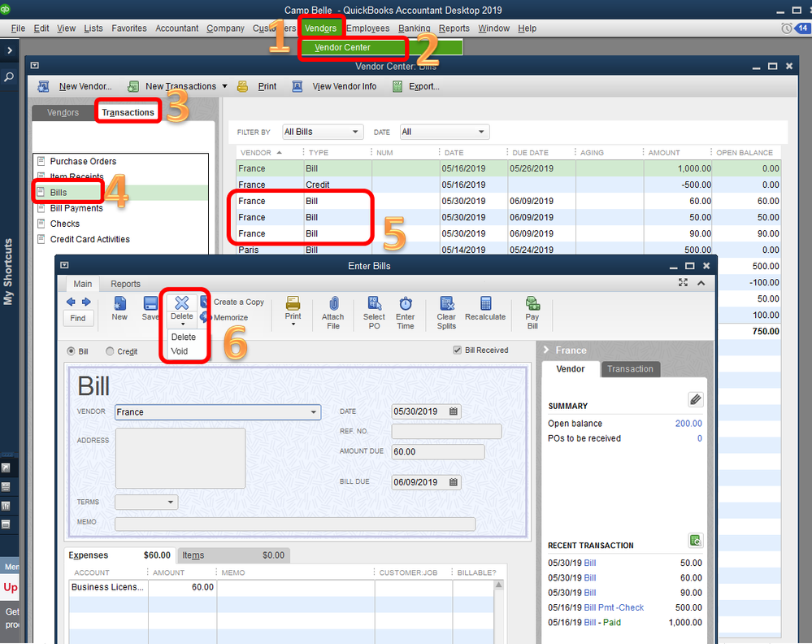Viewport: 812px width, 644px height.
Task: Choose Delete from the dropdown list
Action: point(184,337)
